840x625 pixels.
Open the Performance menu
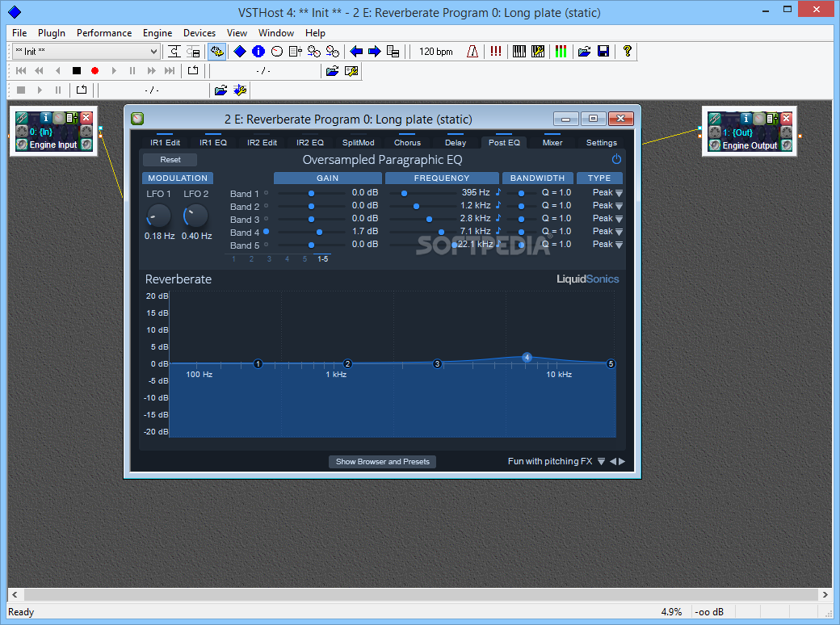coord(104,32)
